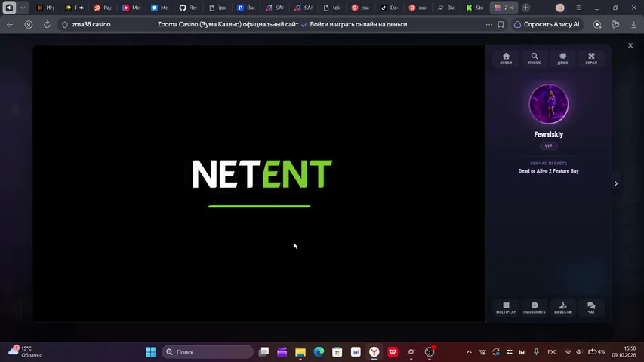Collapse the side panel with the chevron
This screenshot has height=362, width=644.
tap(616, 183)
